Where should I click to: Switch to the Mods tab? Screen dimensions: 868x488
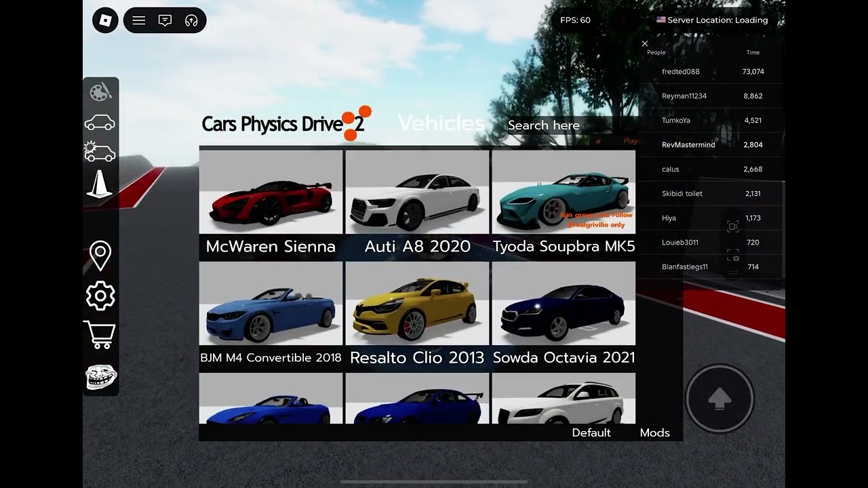click(x=655, y=432)
